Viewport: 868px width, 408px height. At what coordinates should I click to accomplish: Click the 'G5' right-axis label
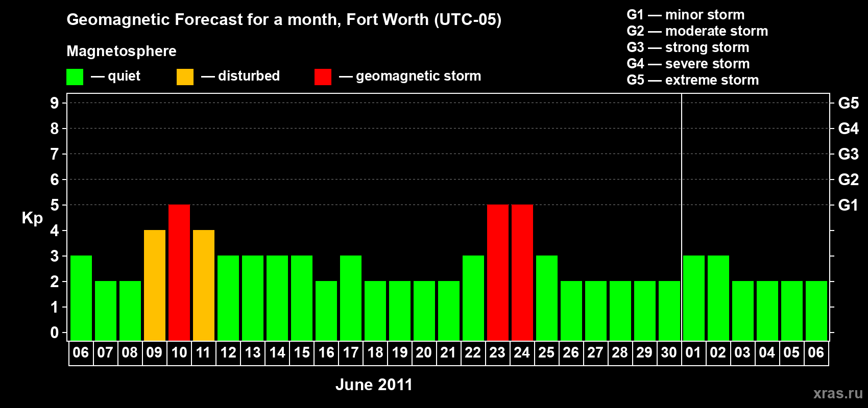click(x=849, y=103)
